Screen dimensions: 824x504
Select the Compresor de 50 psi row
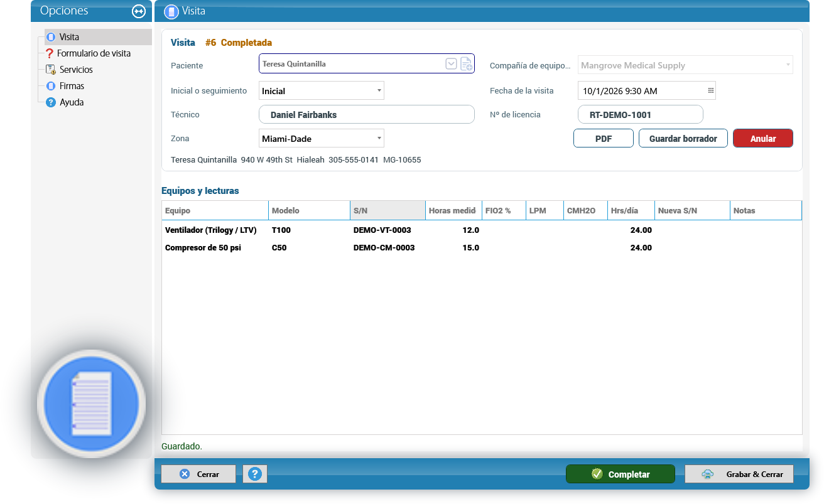482,247
